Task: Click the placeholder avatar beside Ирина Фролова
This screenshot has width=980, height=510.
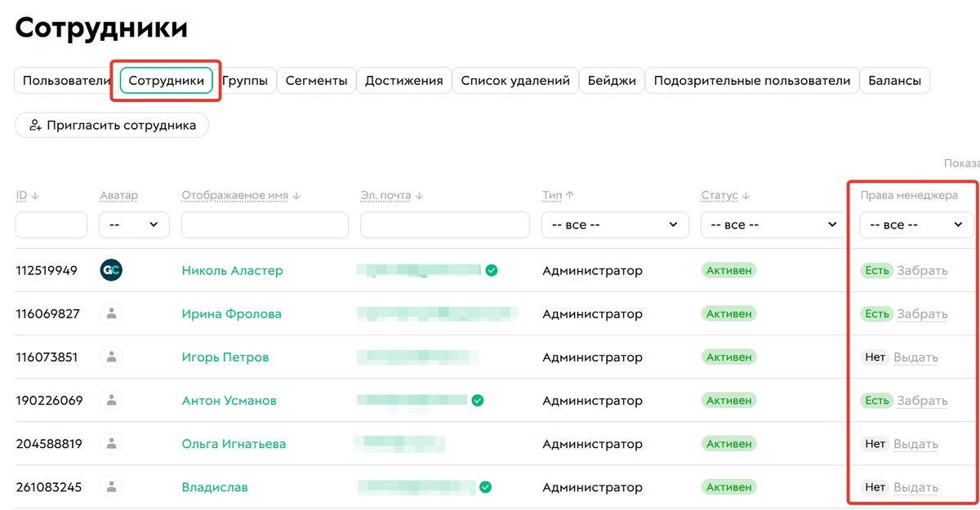Action: tap(111, 313)
